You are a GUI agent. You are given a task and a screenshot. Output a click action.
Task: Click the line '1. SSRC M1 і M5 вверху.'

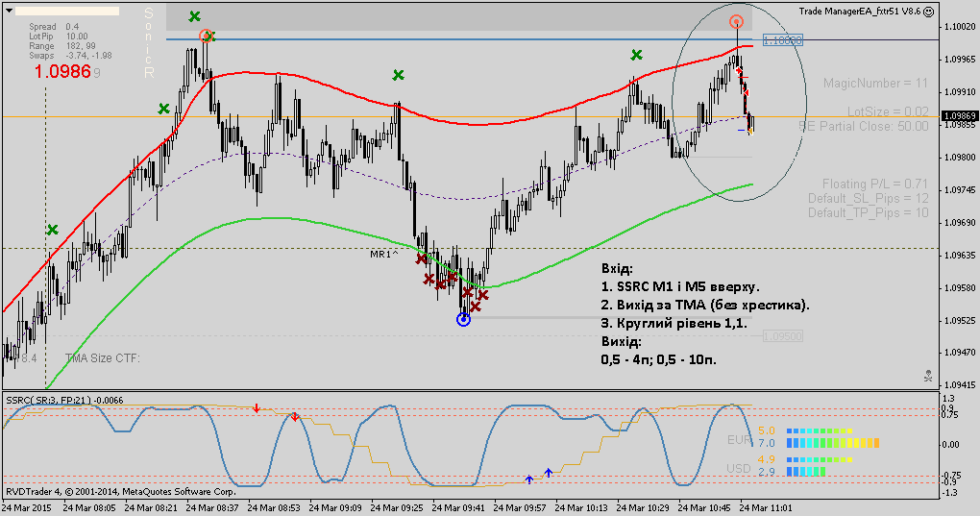pos(680,286)
